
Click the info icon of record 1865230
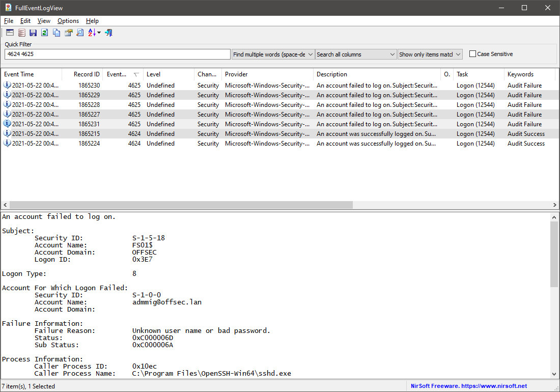(x=7, y=85)
